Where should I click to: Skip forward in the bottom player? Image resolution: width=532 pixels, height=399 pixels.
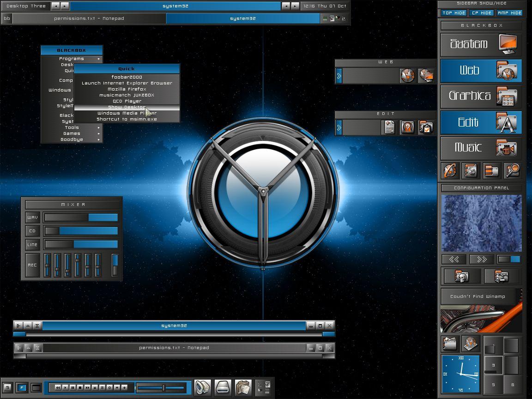[x=88, y=387]
